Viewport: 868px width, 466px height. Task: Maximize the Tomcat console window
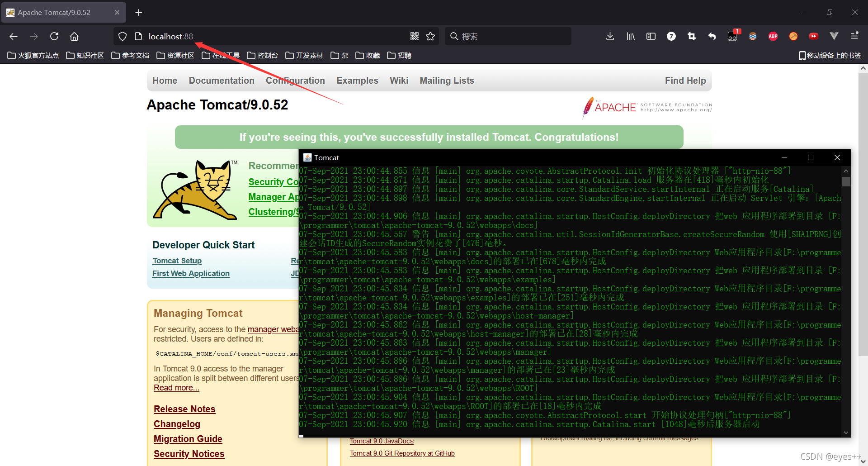(x=811, y=157)
